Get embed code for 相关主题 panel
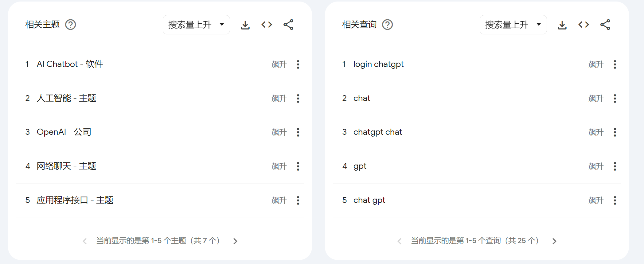Image resolution: width=644 pixels, height=264 pixels. point(267,25)
